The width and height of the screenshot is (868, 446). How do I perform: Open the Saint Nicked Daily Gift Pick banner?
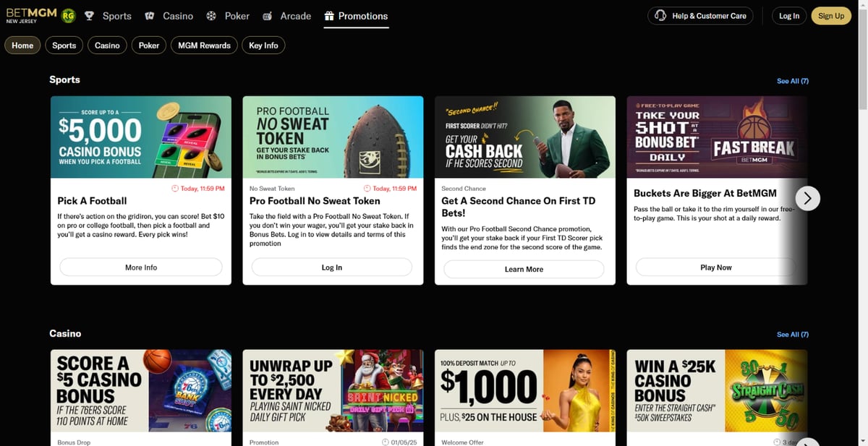coord(333,391)
